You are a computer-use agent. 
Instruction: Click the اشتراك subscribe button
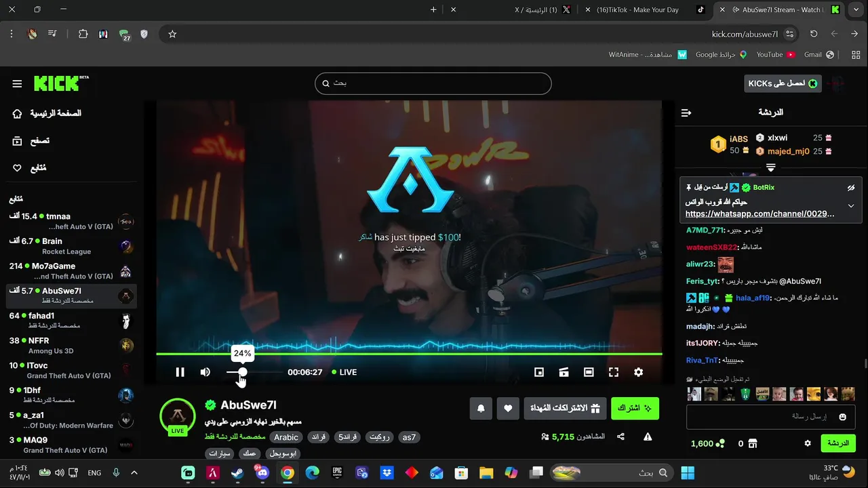[635, 408]
